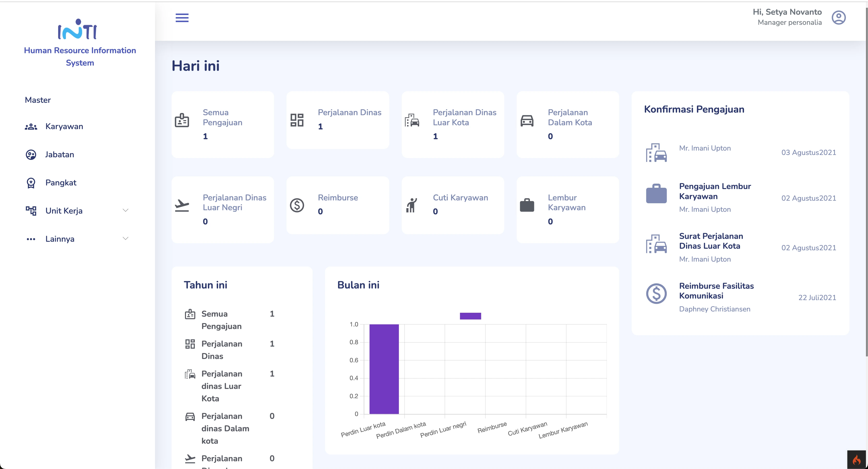Click Human Resource Information System title
The height and width of the screenshot is (469, 868).
pyautogui.click(x=80, y=57)
